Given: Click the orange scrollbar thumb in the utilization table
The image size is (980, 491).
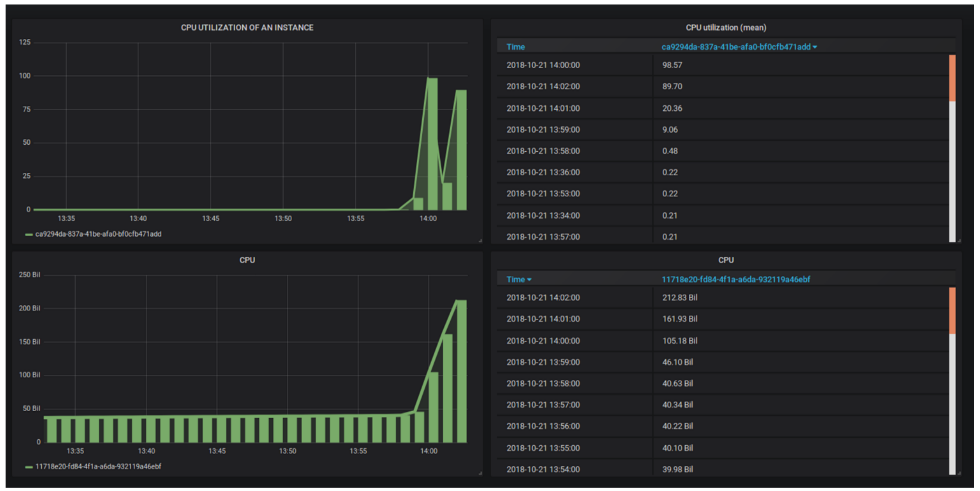Looking at the screenshot, I should (x=952, y=78).
